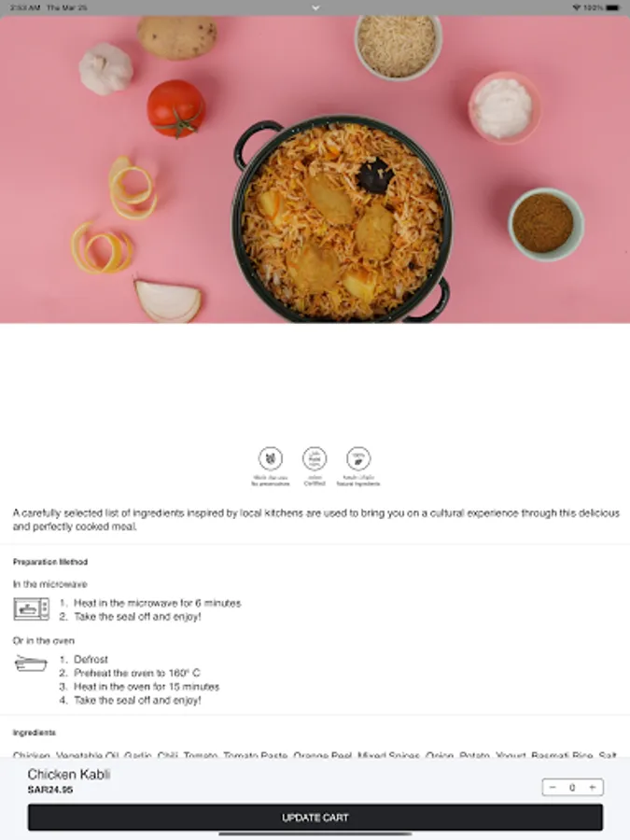The height and width of the screenshot is (840, 630).
Task: Open the Preparation Method section heading
Action: point(50,562)
